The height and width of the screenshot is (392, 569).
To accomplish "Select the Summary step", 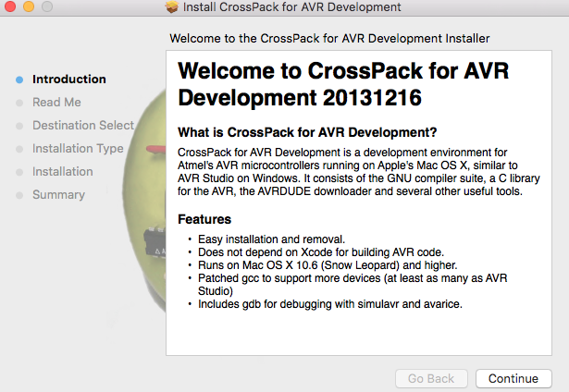I will click(58, 195).
